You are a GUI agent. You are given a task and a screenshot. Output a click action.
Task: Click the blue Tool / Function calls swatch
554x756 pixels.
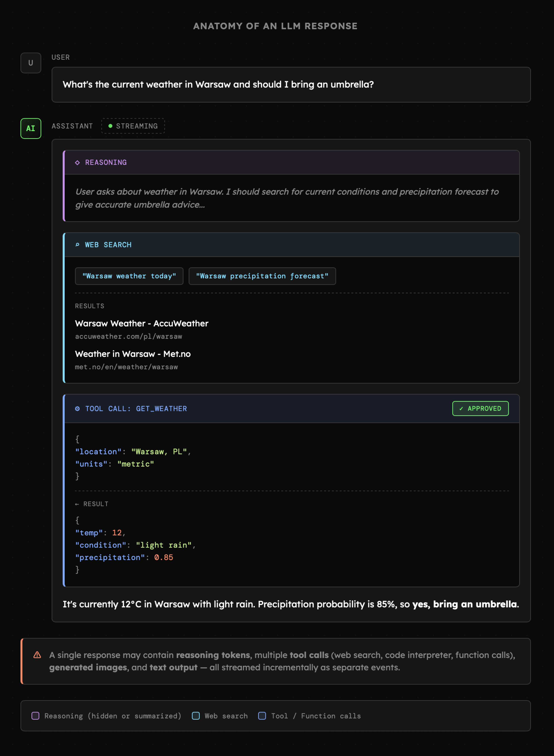tap(262, 716)
